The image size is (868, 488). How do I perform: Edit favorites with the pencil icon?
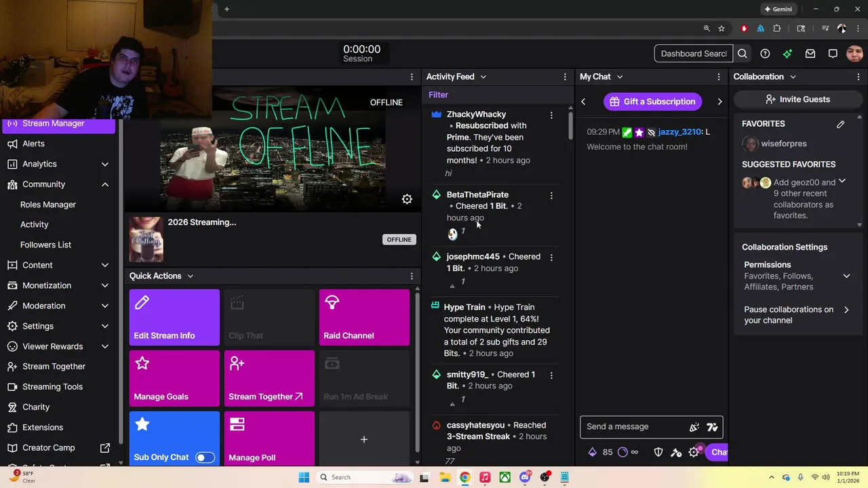point(841,124)
